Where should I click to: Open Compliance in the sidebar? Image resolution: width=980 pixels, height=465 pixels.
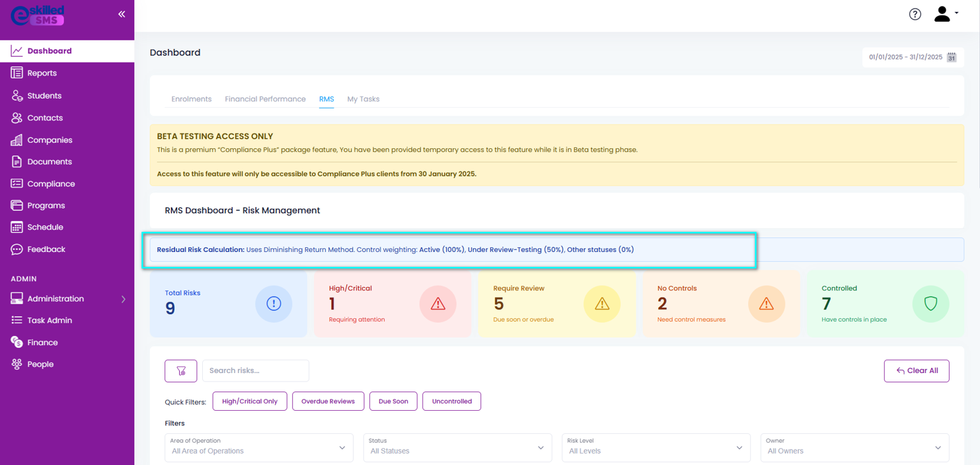[x=51, y=184]
